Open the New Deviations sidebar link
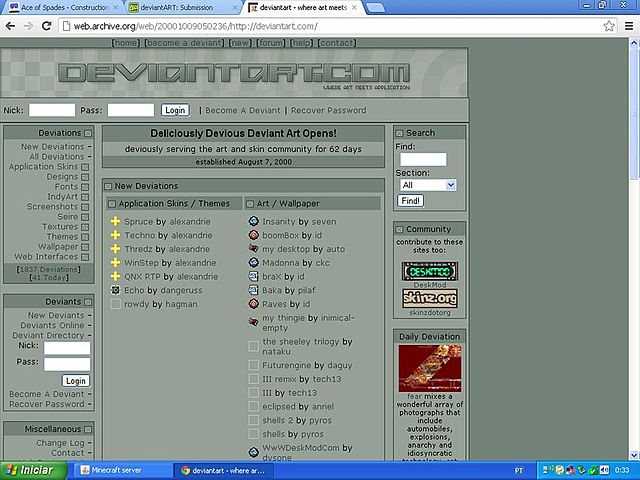This screenshot has height=480, width=640. coord(53,147)
